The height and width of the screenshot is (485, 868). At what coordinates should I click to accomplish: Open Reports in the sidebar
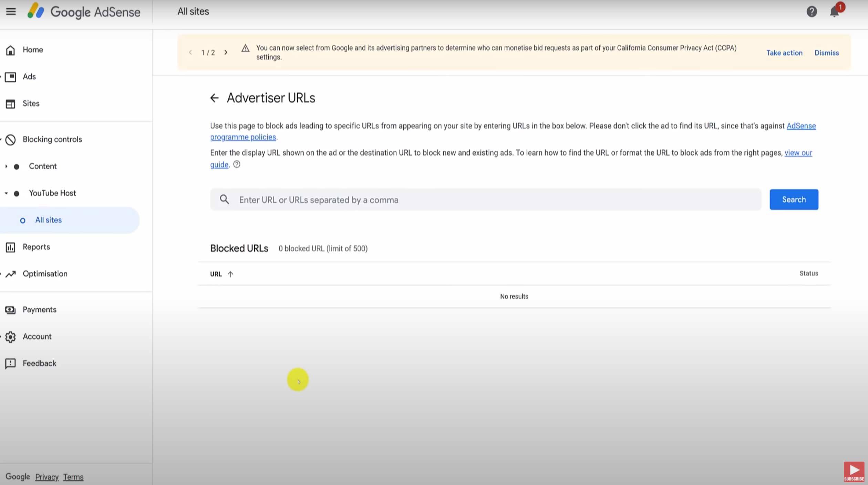[x=36, y=247]
